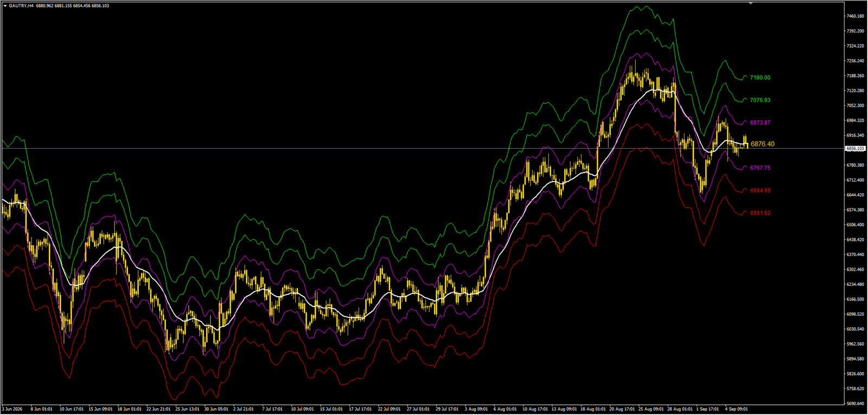Click the price scale value 6234.480

(855, 284)
